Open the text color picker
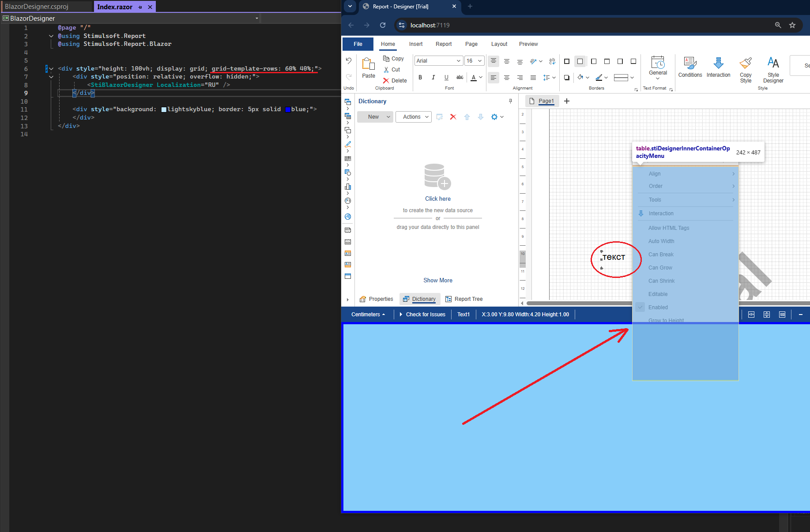Screen dimensions: 810x532 pos(476,78)
